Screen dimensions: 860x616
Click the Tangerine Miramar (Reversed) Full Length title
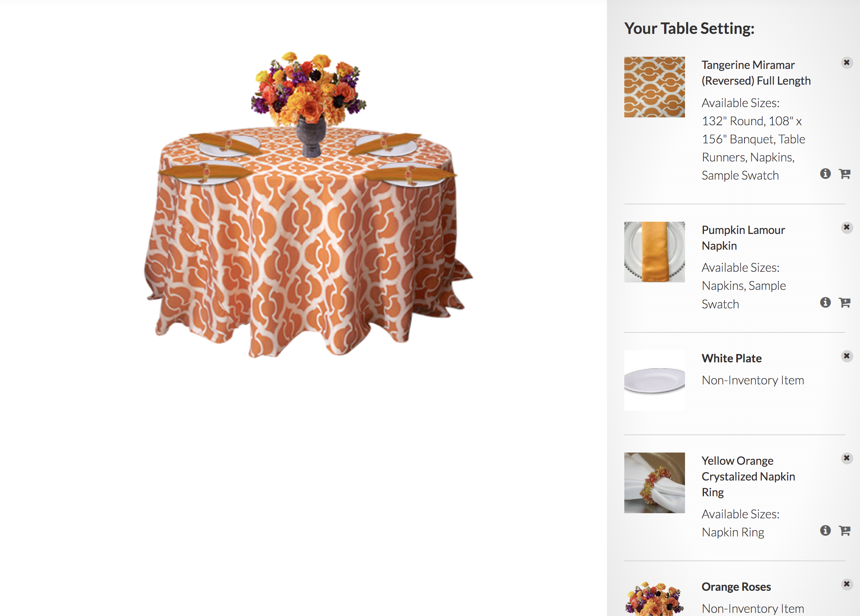[x=756, y=73]
